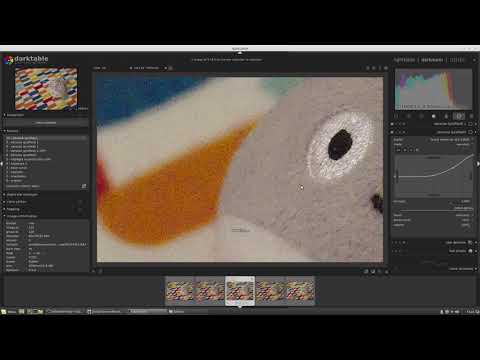Click the darktable logo
This screenshot has width=480, height=360.
(26, 59)
